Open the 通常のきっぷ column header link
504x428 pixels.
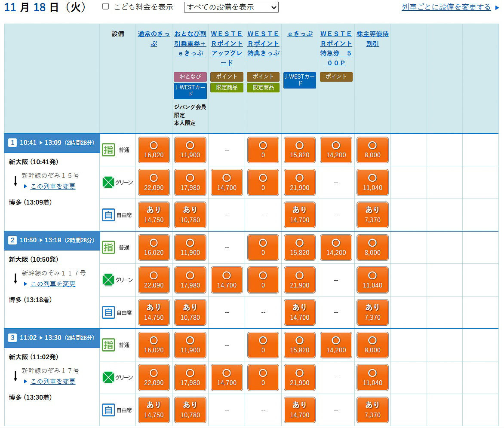tap(154, 39)
